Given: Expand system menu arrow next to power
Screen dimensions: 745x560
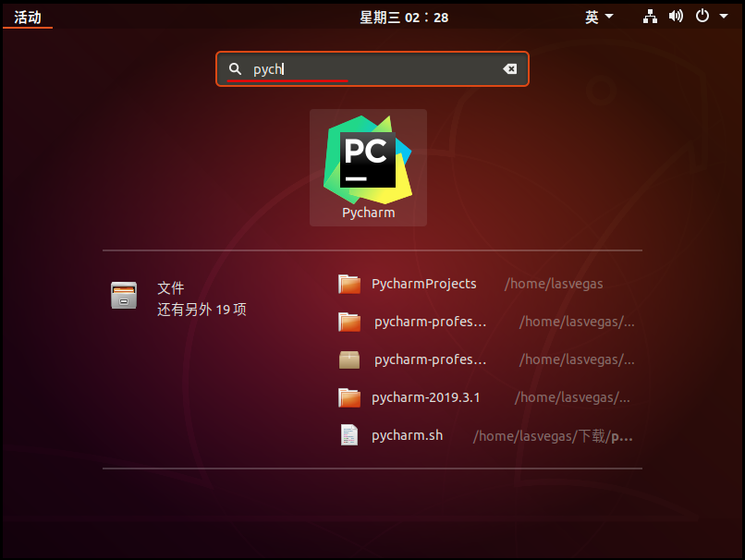Looking at the screenshot, I should [x=724, y=17].
